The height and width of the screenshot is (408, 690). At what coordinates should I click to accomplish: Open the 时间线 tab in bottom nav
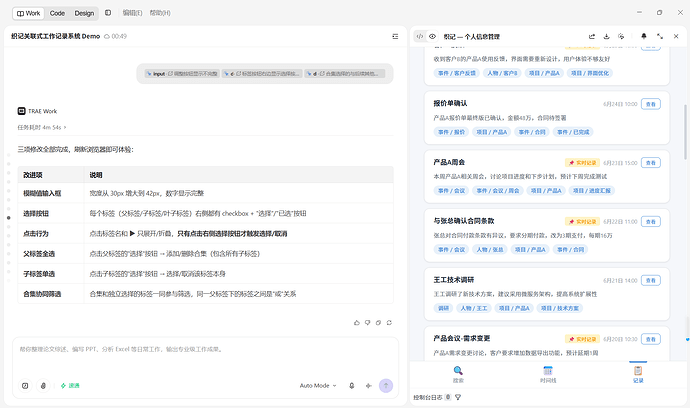pyautogui.click(x=548, y=375)
